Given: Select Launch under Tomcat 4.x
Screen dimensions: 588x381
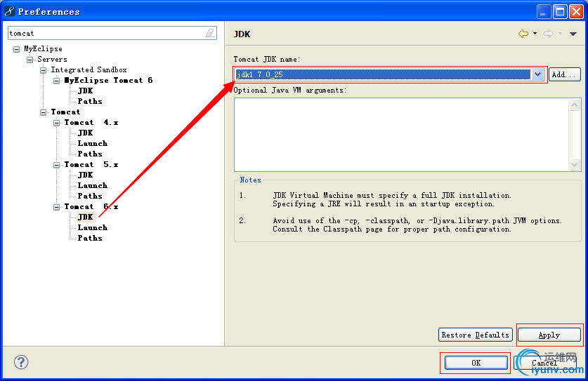Looking at the screenshot, I should pos(92,143).
